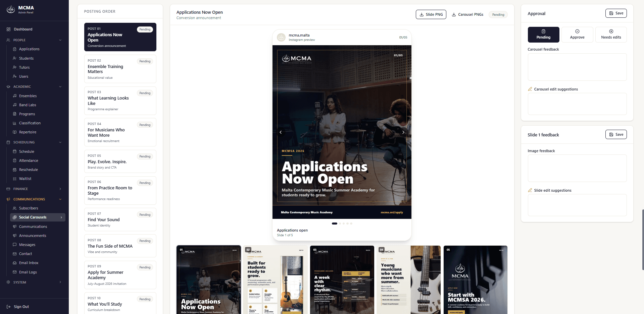Click into the Image feedback text box
The height and width of the screenshot is (314, 644).
[x=577, y=168]
